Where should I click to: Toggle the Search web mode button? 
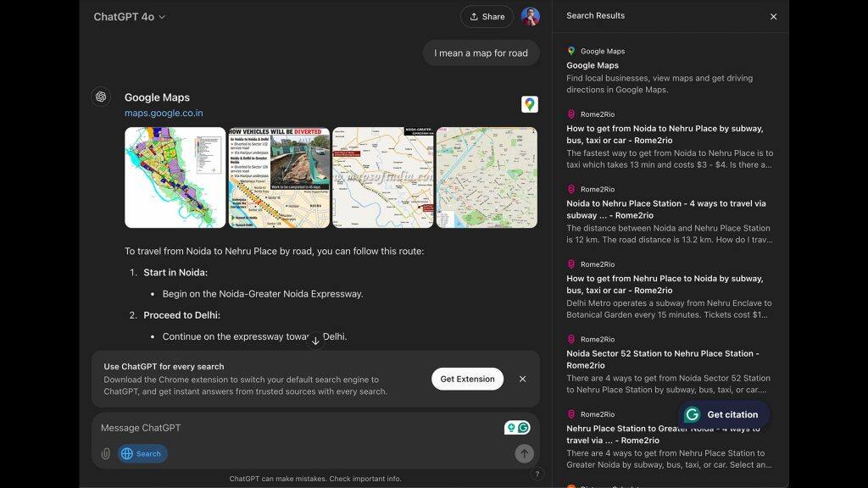click(142, 454)
